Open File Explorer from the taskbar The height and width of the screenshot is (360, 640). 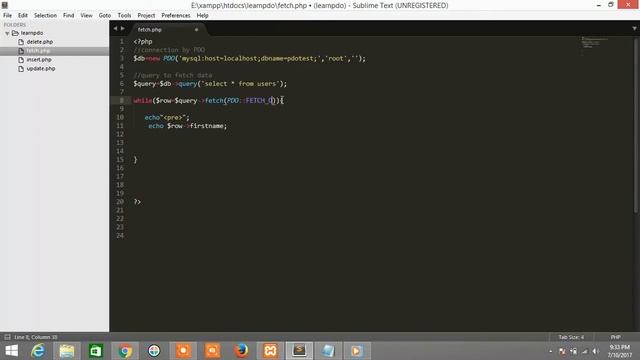click(67, 351)
